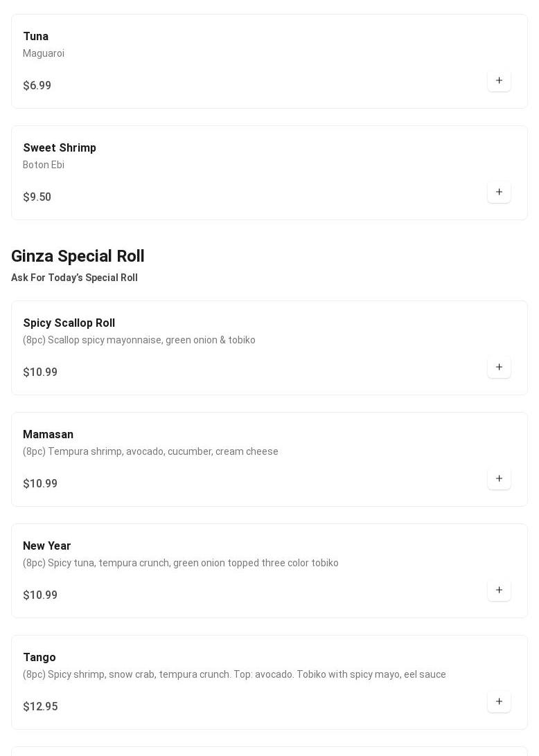539x756 pixels.
Task: Open the Sweet Shrimp item title
Action: tap(60, 148)
